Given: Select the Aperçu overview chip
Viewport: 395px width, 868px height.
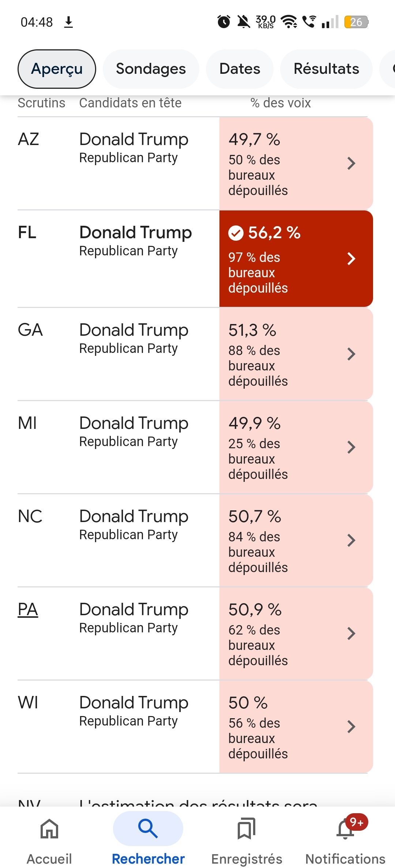Looking at the screenshot, I should tap(57, 69).
